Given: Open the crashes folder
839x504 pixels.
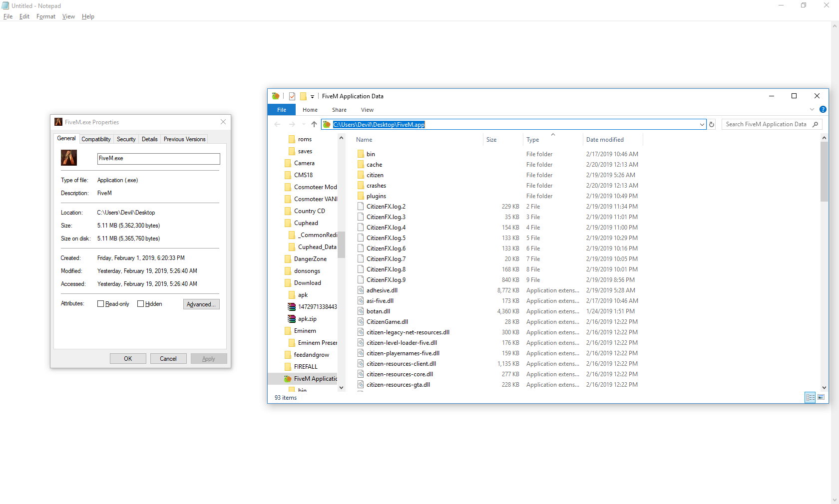Looking at the screenshot, I should coord(377,185).
